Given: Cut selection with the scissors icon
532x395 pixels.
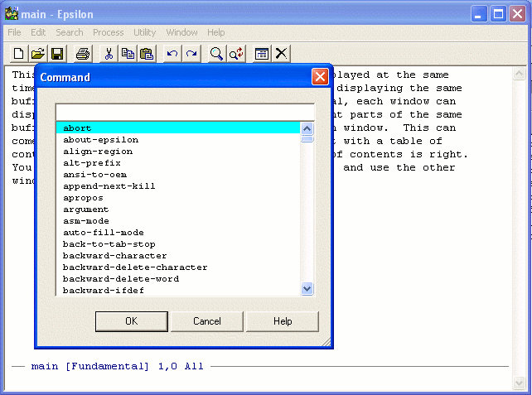Looking at the screenshot, I should click(x=109, y=54).
